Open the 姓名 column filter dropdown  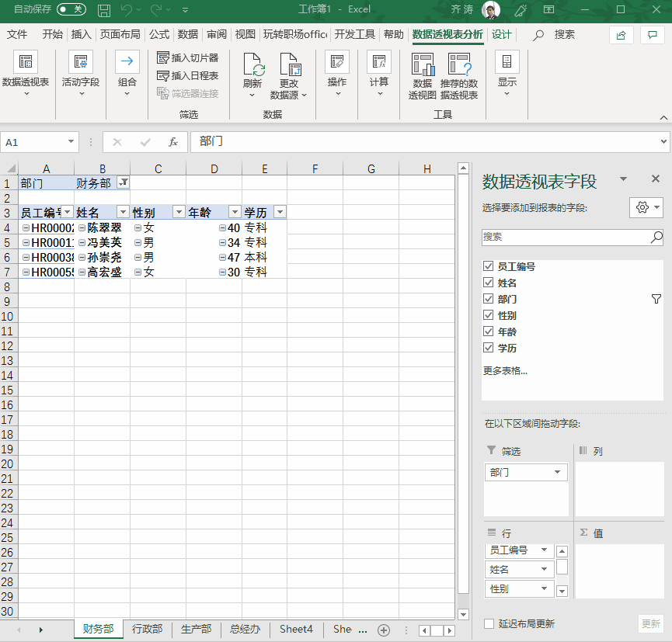click(x=124, y=212)
